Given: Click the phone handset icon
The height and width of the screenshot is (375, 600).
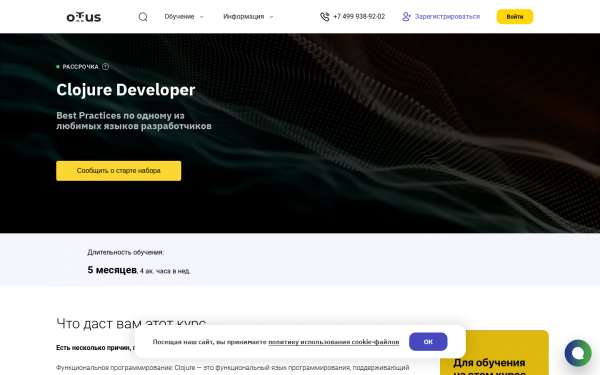Looking at the screenshot, I should click(324, 17).
